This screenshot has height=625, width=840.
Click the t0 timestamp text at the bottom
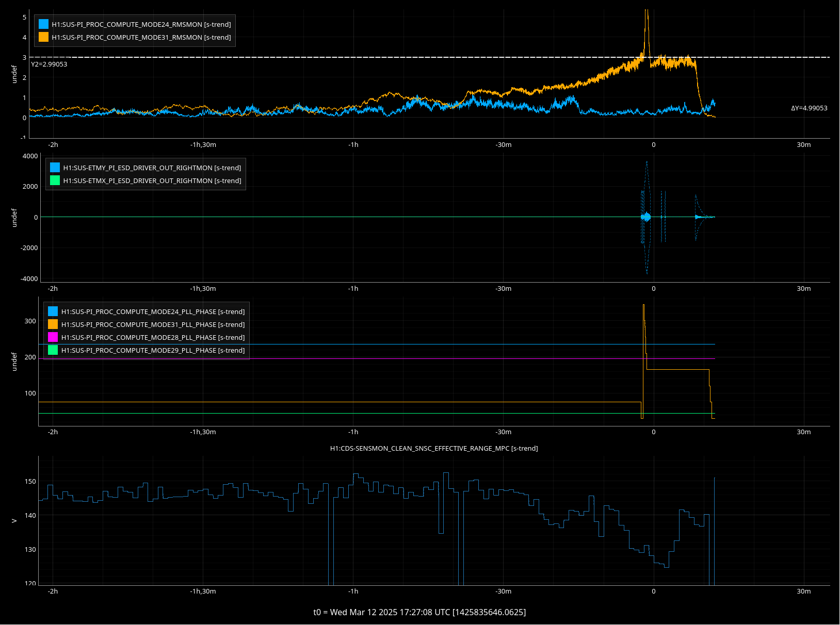click(419, 612)
